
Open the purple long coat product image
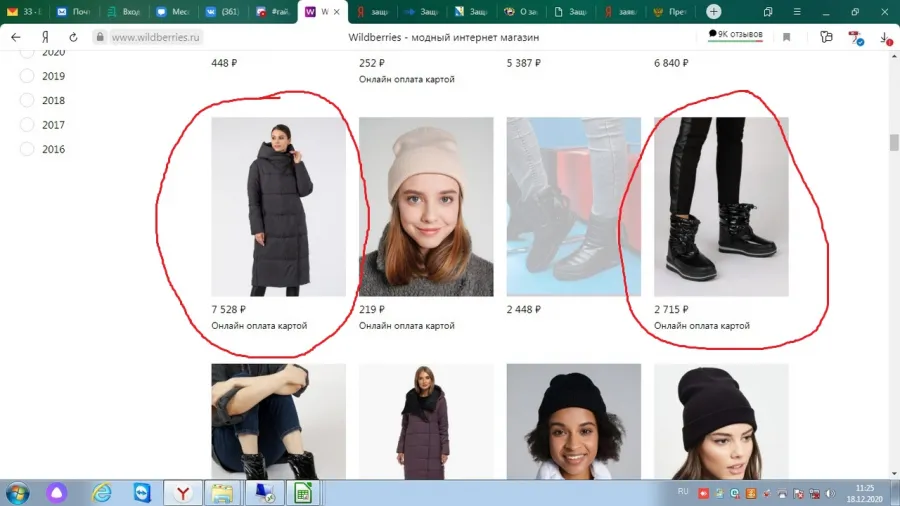(x=426, y=422)
